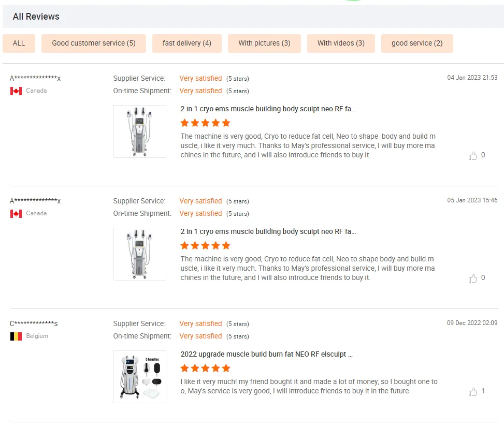Open 2 in 1 cryo ems link, 05 Jan review
Image resolution: width=504 pixels, height=427 pixels.
pos(268,232)
